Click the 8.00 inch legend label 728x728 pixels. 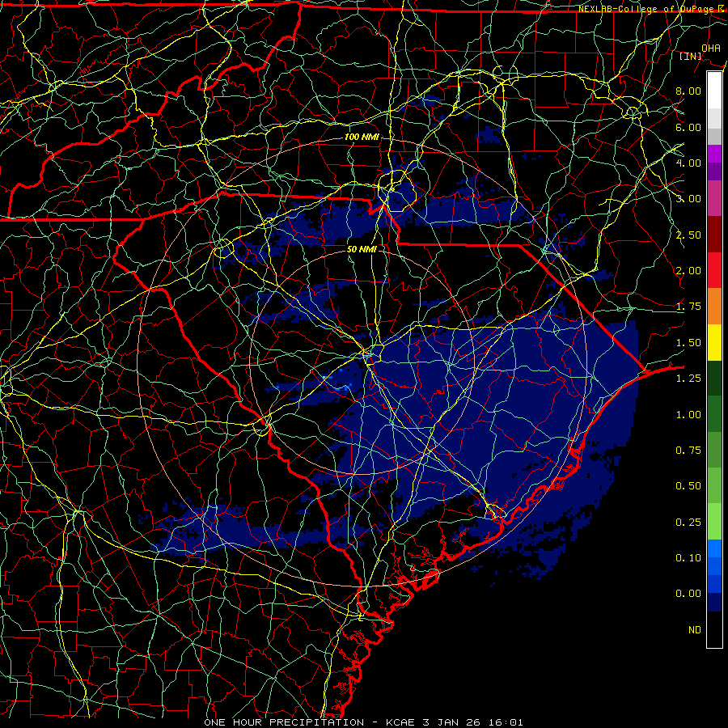point(688,91)
